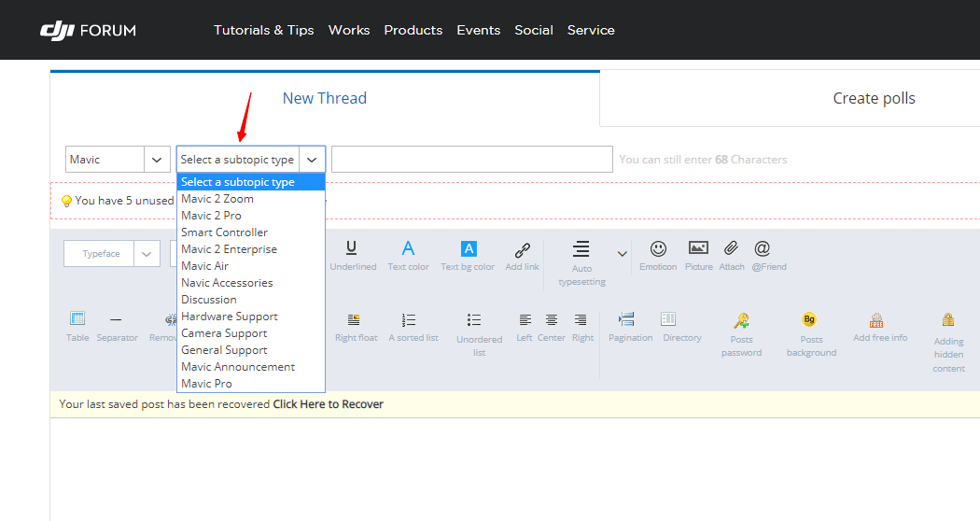980x521 pixels.
Task: Open Social nav link
Action: [534, 30]
